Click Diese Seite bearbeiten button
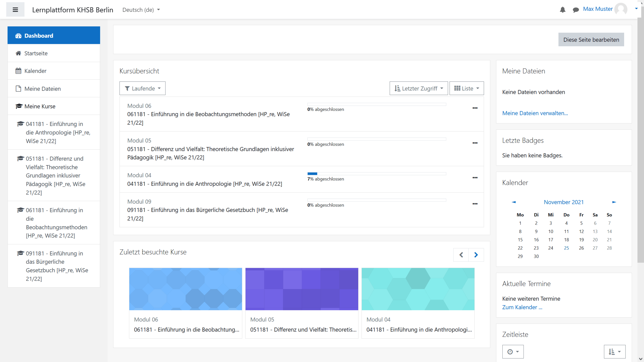This screenshot has height=362, width=644. click(x=591, y=40)
